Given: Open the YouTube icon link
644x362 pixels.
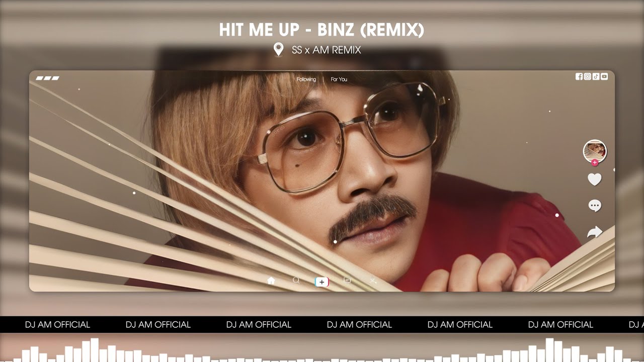Looking at the screenshot, I should click(x=604, y=76).
